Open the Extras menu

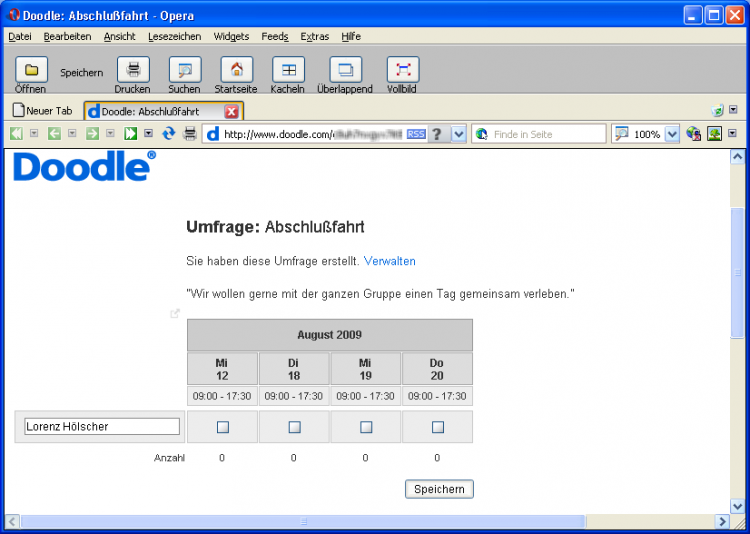click(314, 36)
